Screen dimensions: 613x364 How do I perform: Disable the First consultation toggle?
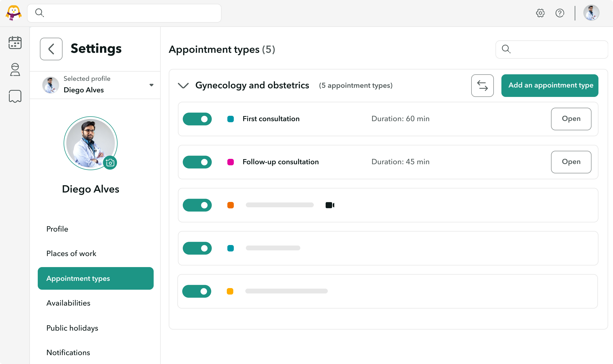point(197,119)
